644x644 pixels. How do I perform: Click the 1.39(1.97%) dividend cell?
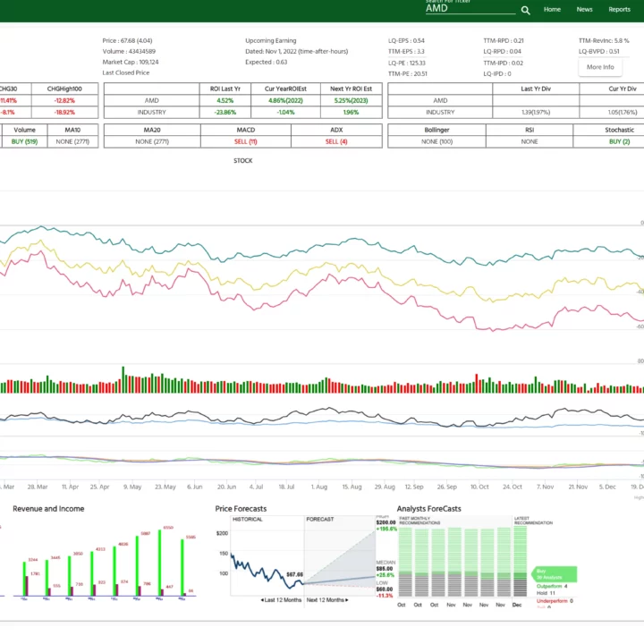point(536,112)
